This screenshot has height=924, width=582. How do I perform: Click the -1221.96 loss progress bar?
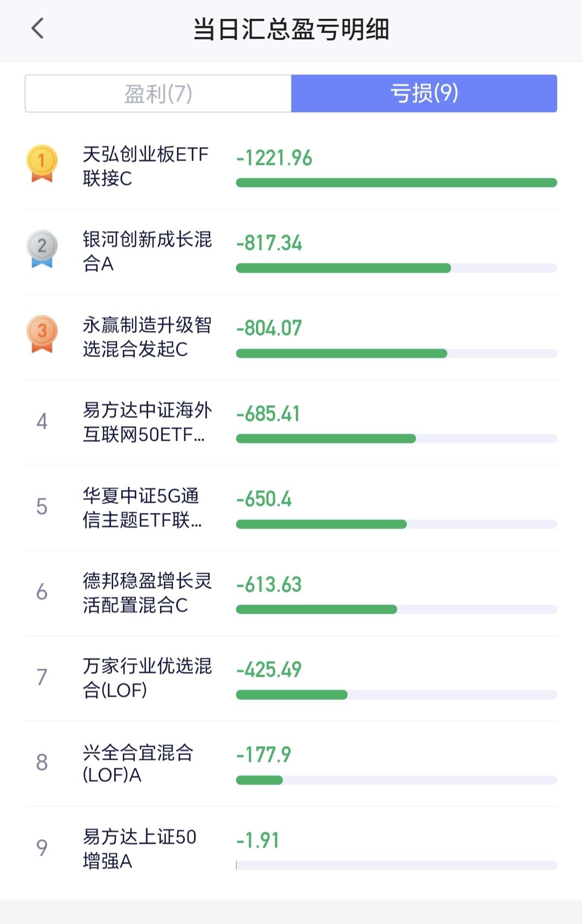coord(397,183)
